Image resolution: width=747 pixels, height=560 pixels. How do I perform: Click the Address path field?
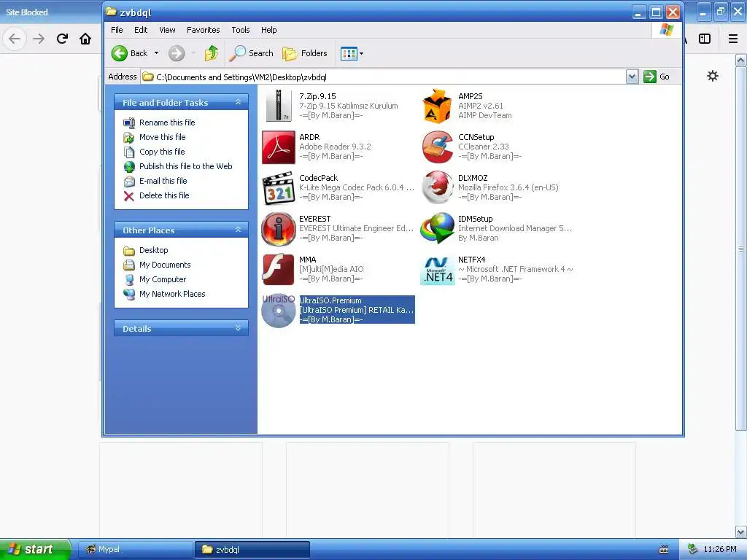pyautogui.click(x=384, y=77)
